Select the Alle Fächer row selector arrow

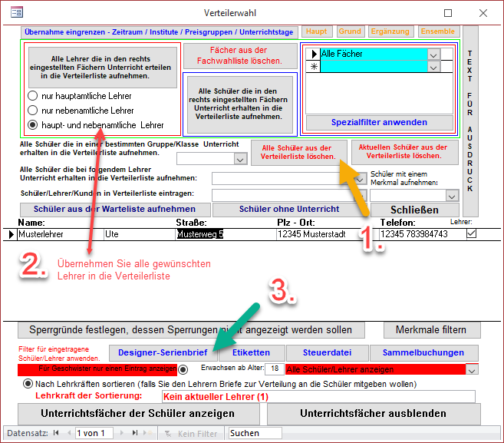pyautogui.click(x=313, y=54)
